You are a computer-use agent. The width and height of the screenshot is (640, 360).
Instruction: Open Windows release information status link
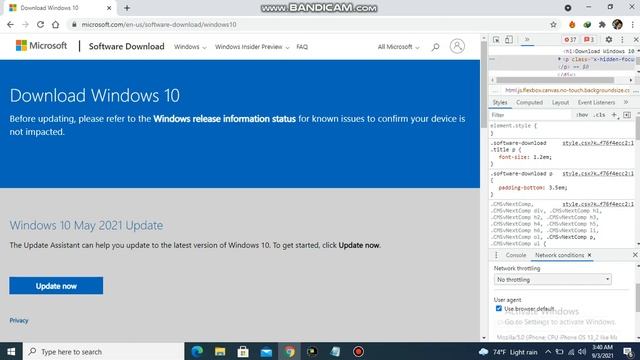224,119
